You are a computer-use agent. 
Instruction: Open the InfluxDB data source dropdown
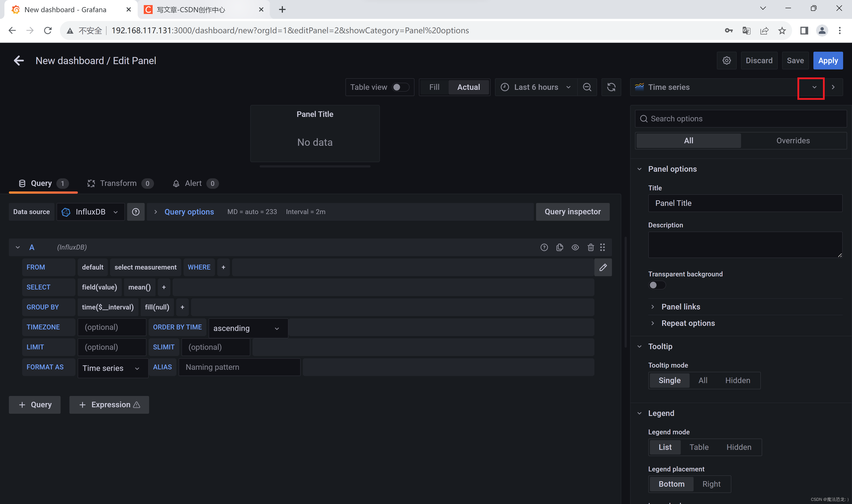[x=90, y=212]
